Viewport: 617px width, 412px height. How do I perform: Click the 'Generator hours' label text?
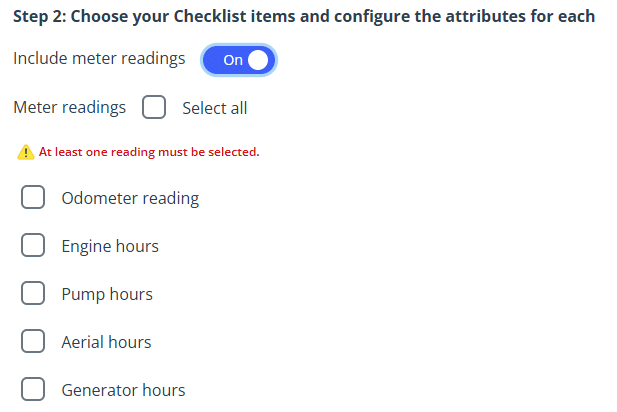click(123, 390)
